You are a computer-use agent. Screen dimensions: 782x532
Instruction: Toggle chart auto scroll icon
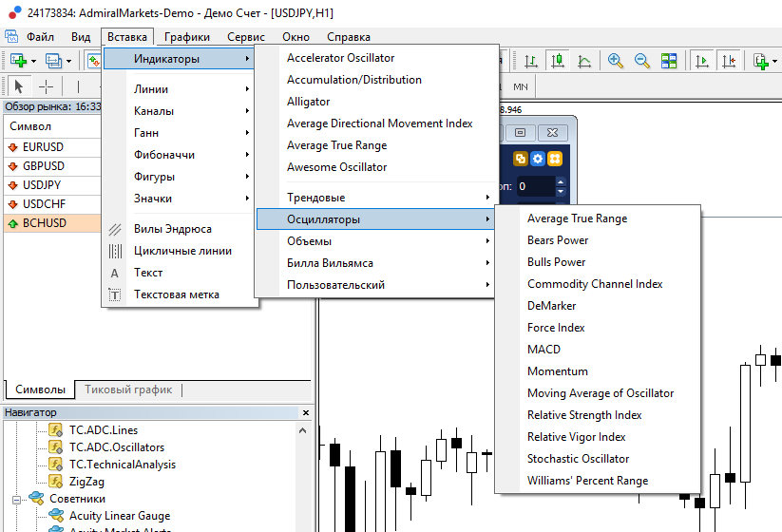[702, 61]
